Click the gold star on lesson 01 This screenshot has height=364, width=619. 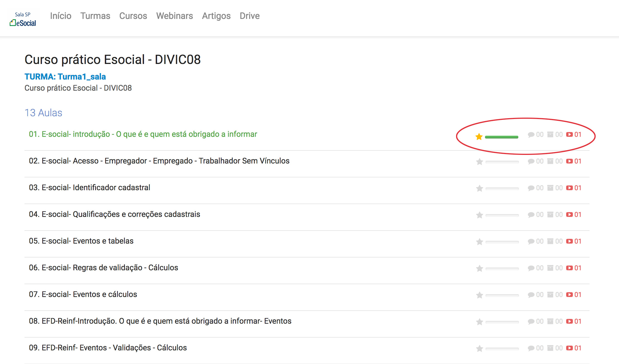click(x=479, y=137)
